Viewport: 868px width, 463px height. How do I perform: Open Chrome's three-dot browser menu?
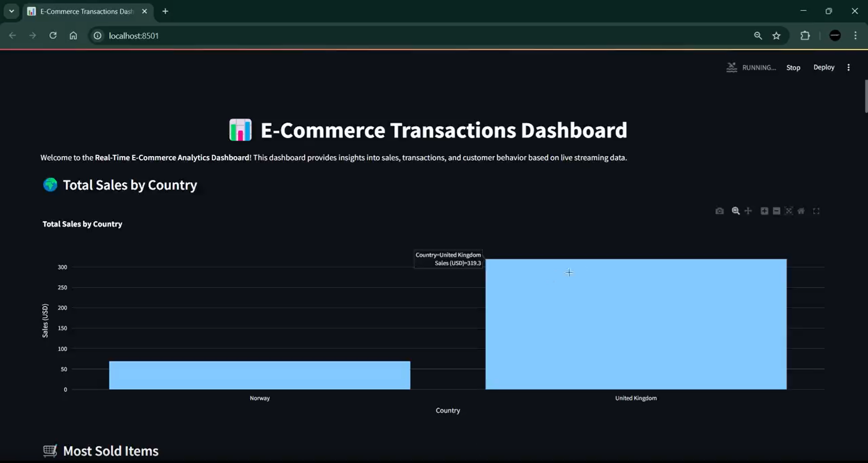tap(856, 36)
